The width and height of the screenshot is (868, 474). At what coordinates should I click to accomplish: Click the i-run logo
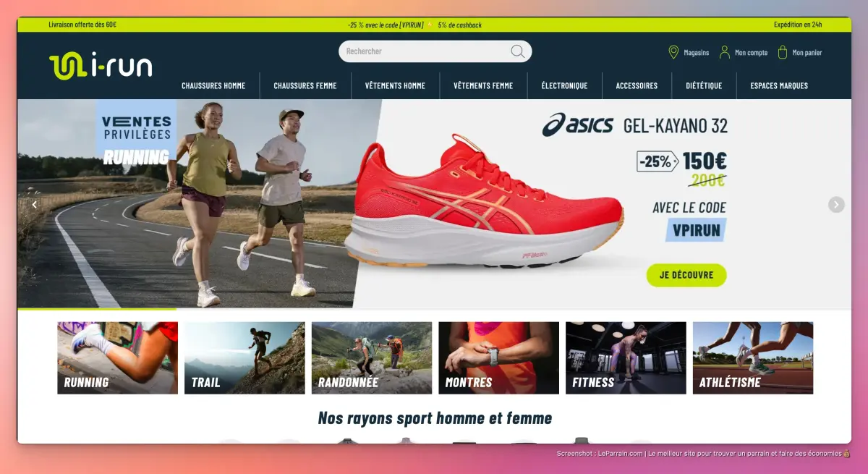pyautogui.click(x=101, y=66)
